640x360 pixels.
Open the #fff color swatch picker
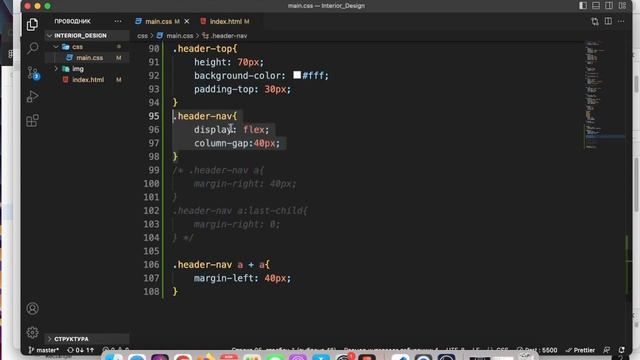(297, 75)
